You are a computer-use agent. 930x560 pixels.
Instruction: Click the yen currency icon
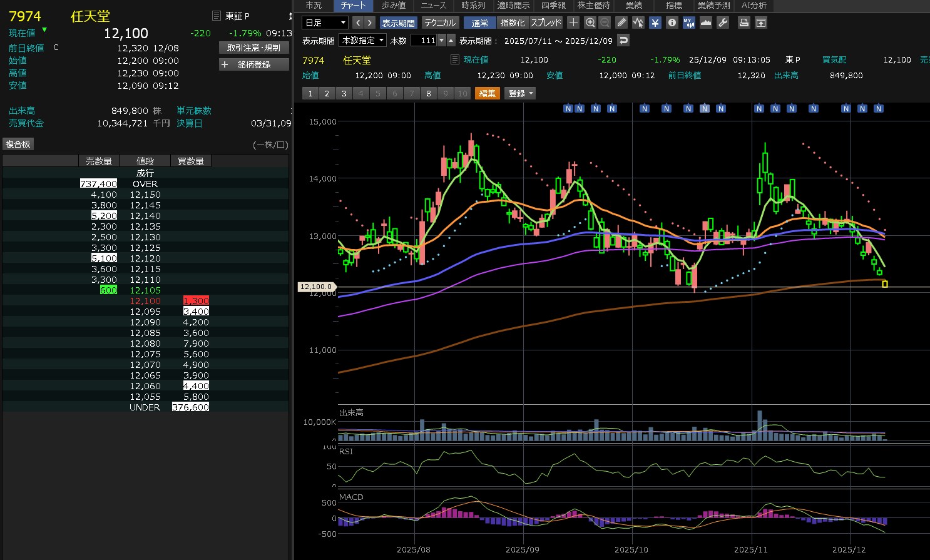point(655,23)
